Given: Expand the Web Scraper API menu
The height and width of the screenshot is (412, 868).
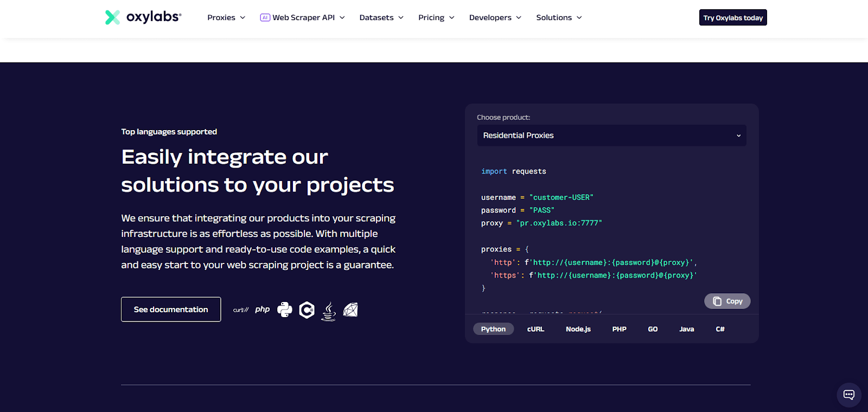Looking at the screenshot, I should 303,17.
